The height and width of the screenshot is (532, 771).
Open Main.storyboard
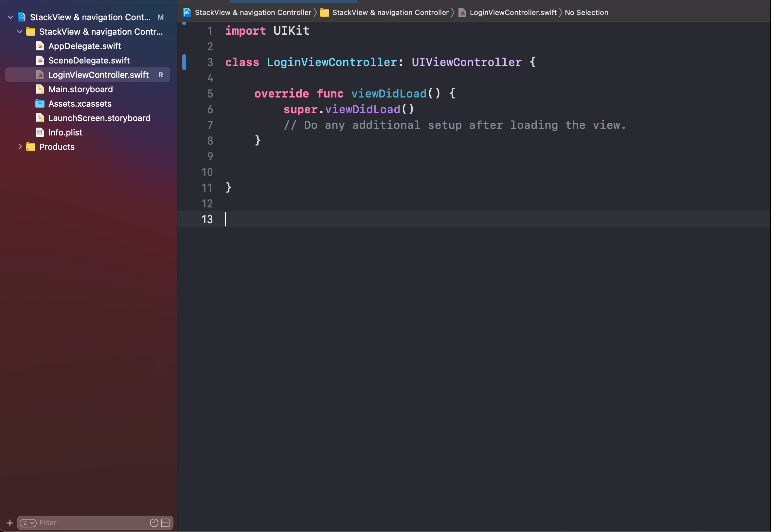pyautogui.click(x=81, y=89)
